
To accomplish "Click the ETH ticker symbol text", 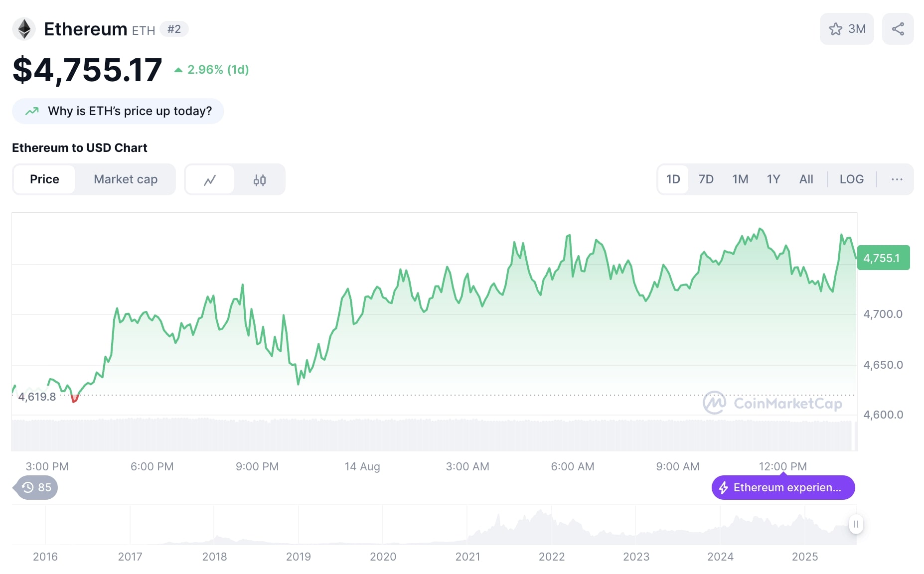I will pos(144,30).
